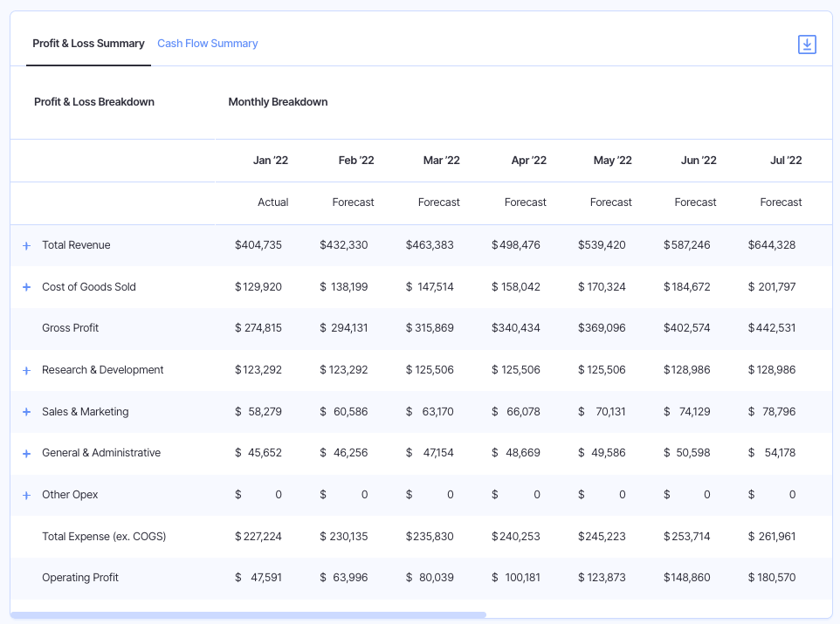Click the Jul '22 column header

pyautogui.click(x=786, y=161)
